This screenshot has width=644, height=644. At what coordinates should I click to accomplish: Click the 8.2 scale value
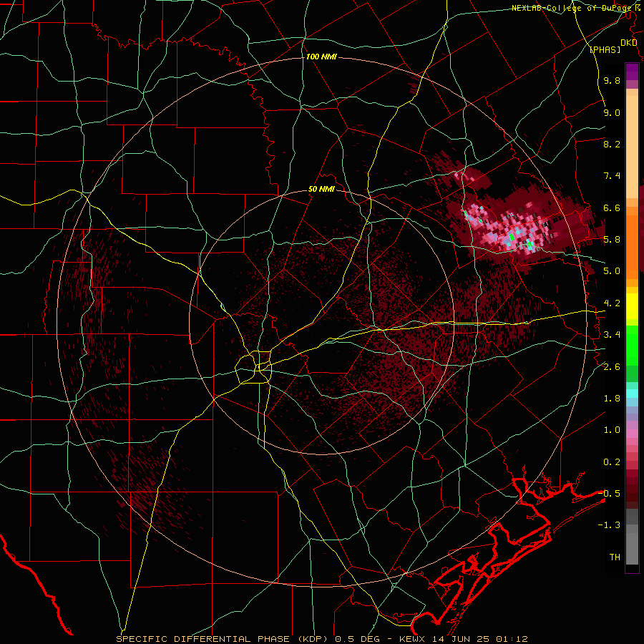point(612,144)
